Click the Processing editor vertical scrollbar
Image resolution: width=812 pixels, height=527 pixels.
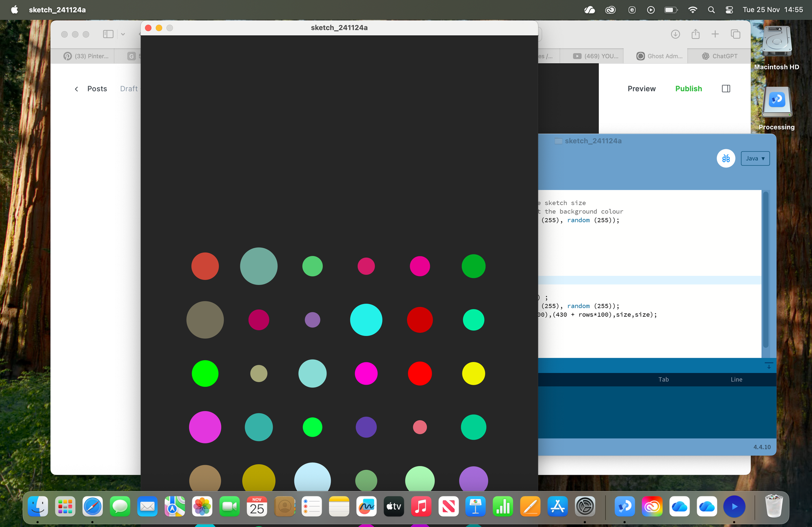point(766,268)
